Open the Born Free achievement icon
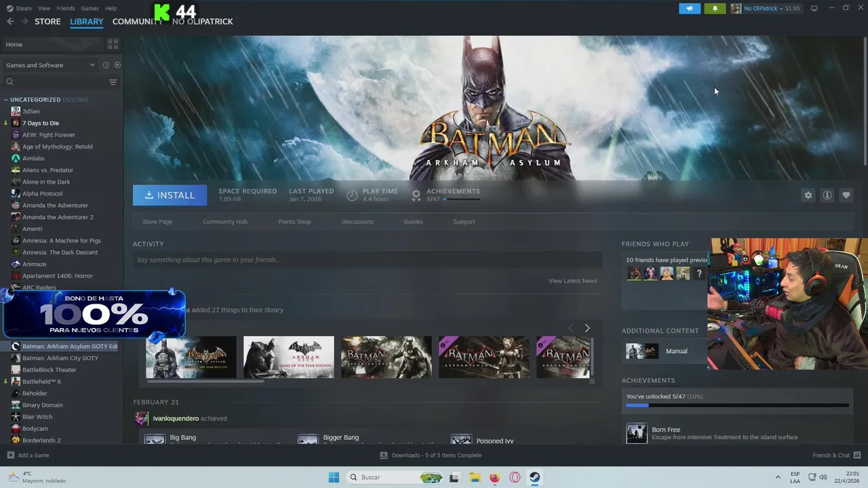 [x=636, y=433]
